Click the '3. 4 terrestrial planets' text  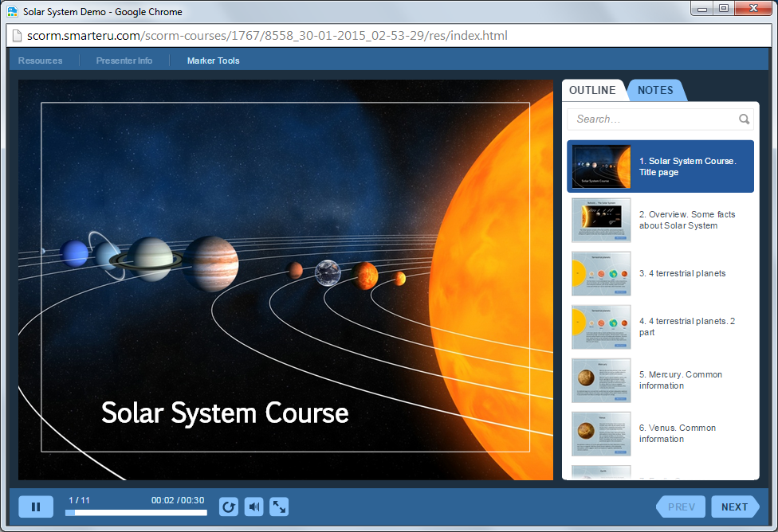tap(682, 274)
